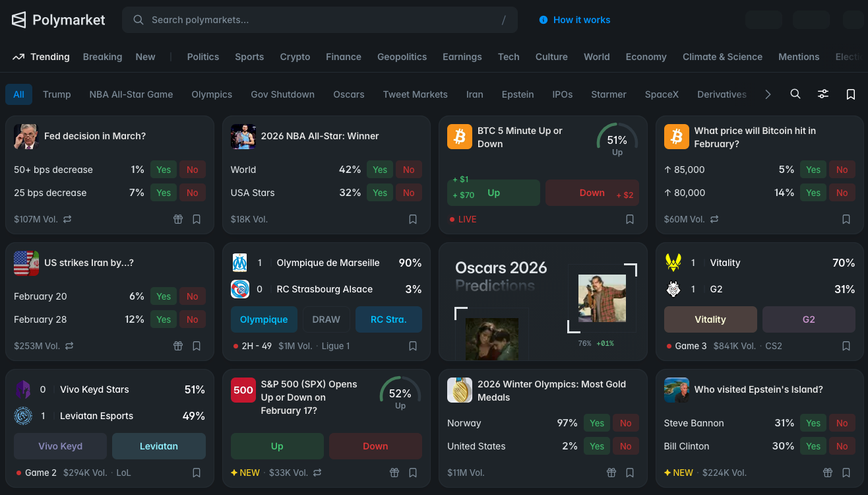868x495 pixels.
Task: Open Who visited Epstein's Island market
Action: 759,389
